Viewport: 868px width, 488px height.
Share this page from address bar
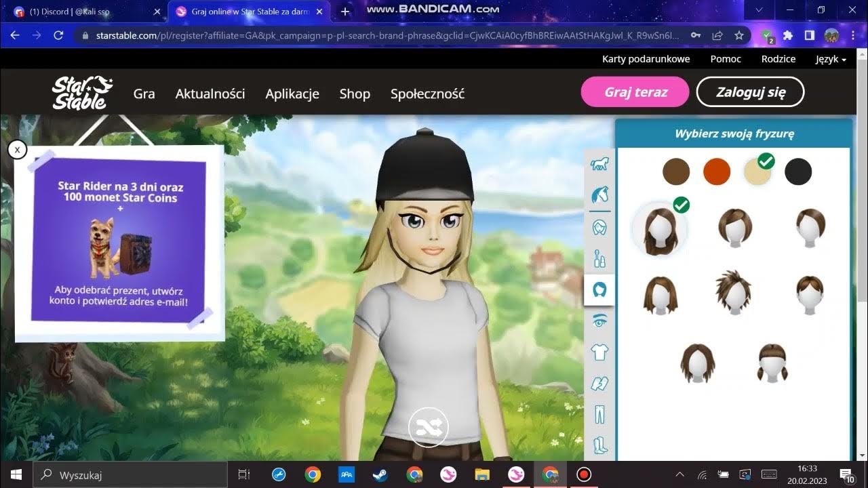[x=717, y=35]
